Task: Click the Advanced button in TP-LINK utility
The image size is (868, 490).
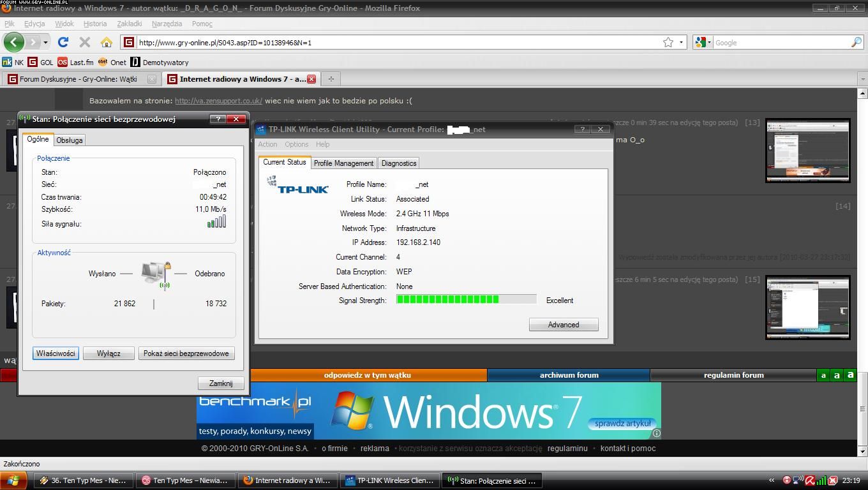Action: coord(563,325)
